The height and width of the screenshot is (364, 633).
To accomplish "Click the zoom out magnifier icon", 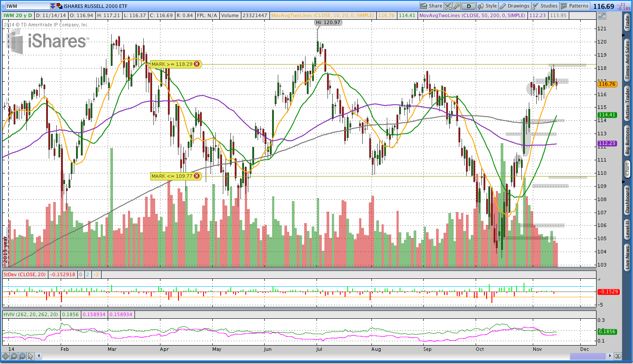I will [22, 356].
